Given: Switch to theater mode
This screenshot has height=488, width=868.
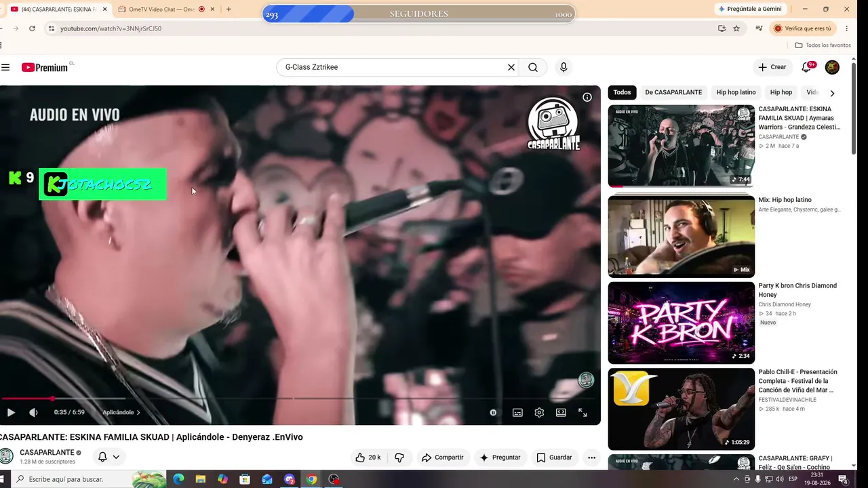Looking at the screenshot, I should click(561, 412).
